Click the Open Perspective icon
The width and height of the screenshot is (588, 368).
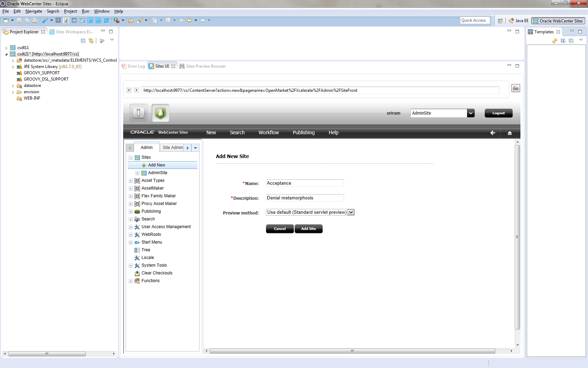500,21
